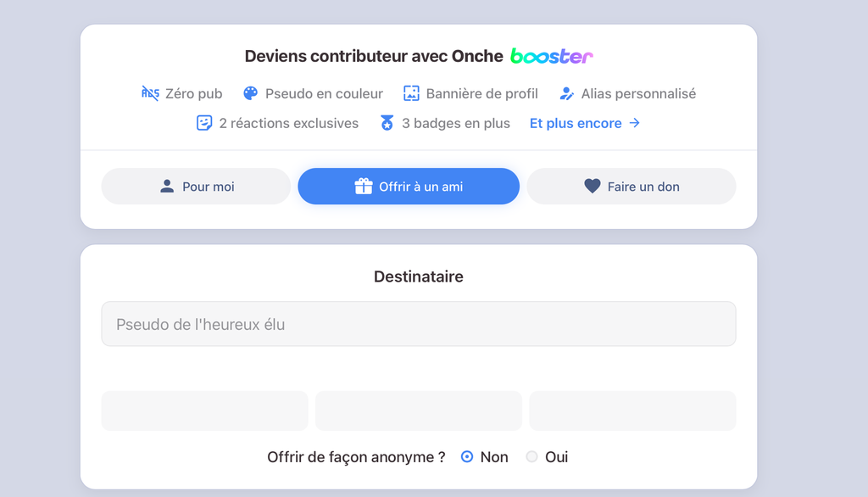Click the medal icon for 3 badges en plus
The width and height of the screenshot is (868, 497).
click(387, 122)
